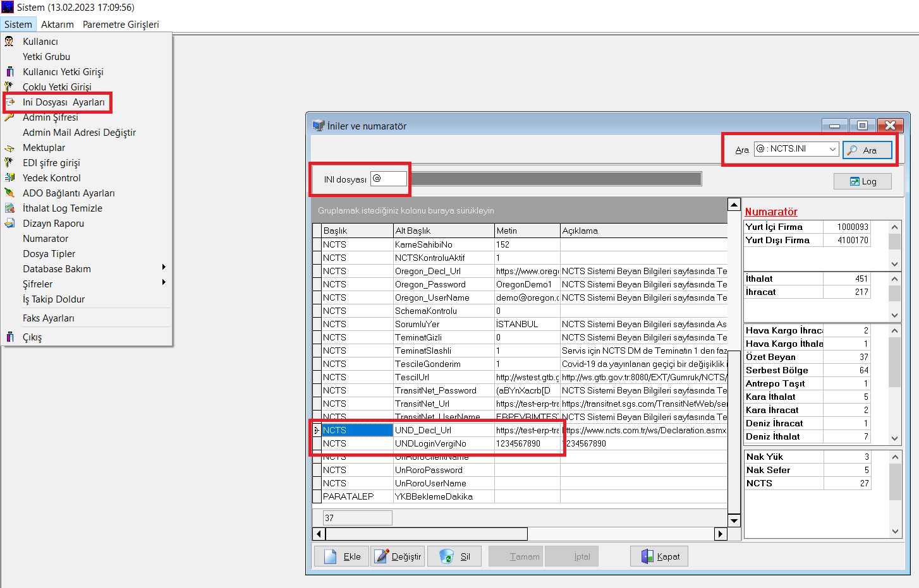This screenshot has width=919, height=588.
Task: Open the Ara combo box dropdown
Action: [x=832, y=149]
